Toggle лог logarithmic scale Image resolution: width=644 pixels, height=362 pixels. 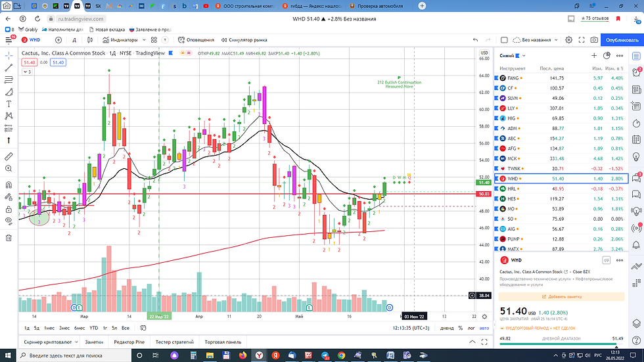pyautogui.click(x=471, y=328)
